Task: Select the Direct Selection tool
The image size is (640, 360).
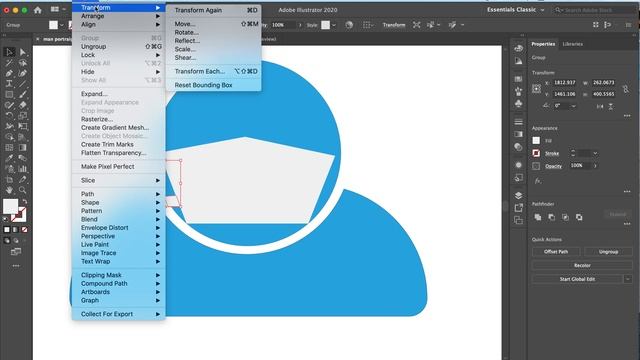Action: point(22,52)
